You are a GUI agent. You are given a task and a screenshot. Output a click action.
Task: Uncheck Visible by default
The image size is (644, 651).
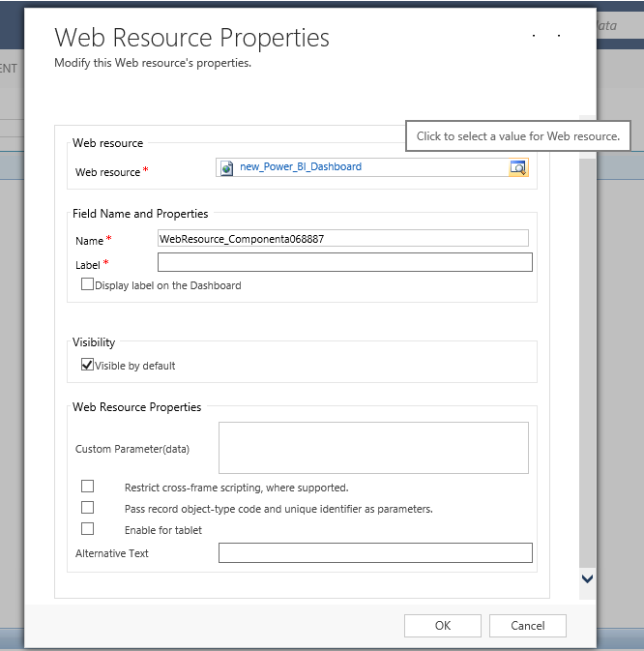(x=88, y=365)
